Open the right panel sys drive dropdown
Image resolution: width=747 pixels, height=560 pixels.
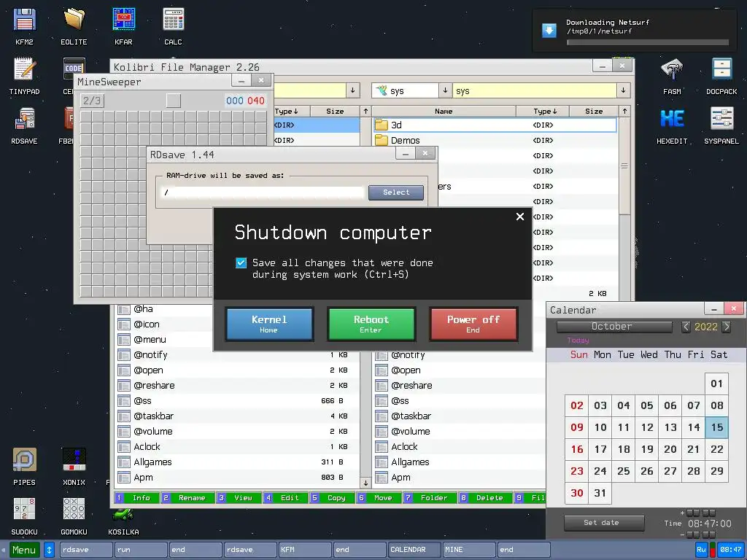point(445,90)
